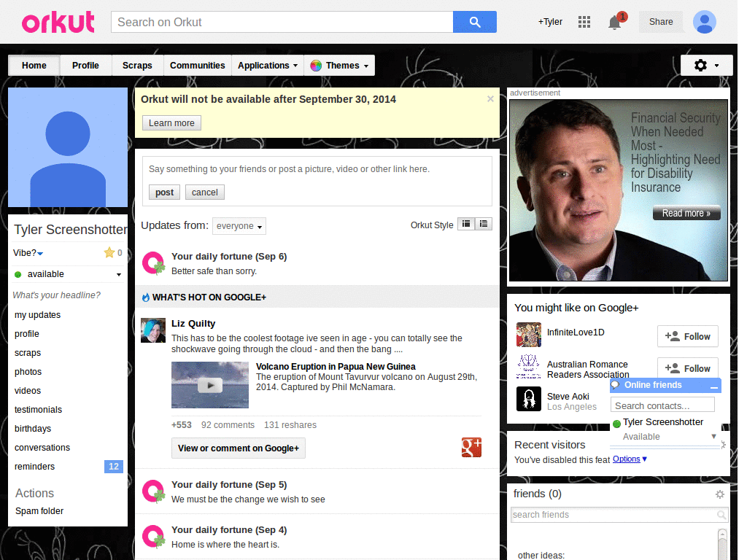The height and width of the screenshot is (560, 747).
Task: Click the account avatar icon in header
Action: coord(705,22)
